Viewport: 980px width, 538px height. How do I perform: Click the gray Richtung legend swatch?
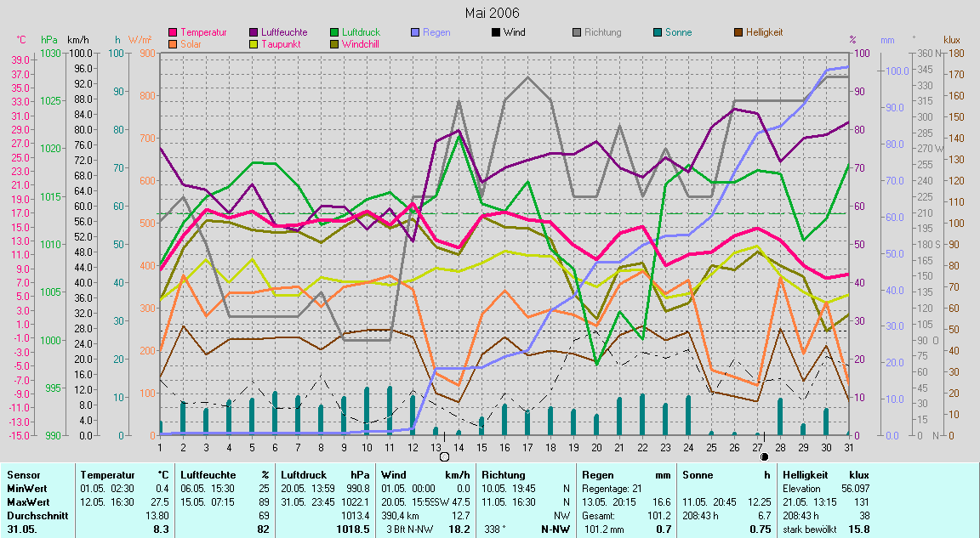click(x=576, y=32)
